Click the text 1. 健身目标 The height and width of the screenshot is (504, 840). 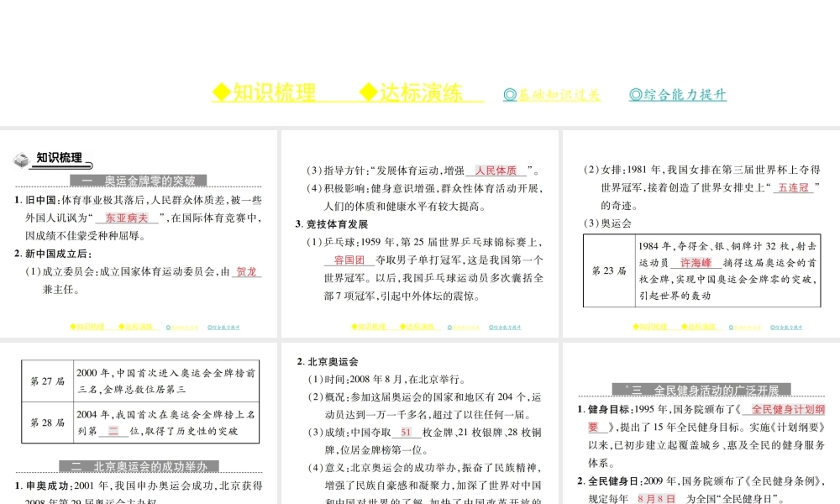(x=605, y=409)
